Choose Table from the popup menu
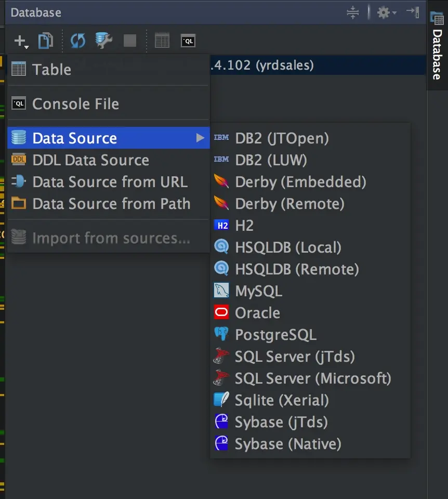This screenshot has height=499, width=448. coord(51,69)
